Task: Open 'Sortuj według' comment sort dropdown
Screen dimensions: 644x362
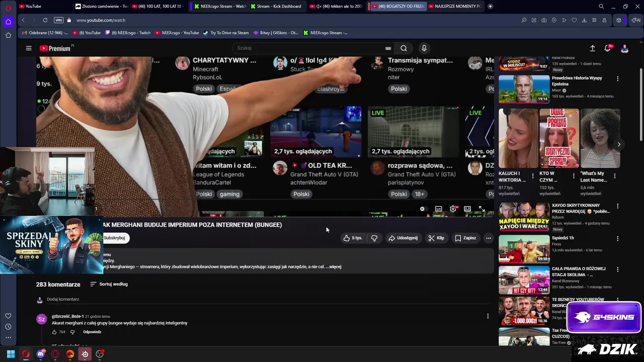Action: point(109,284)
